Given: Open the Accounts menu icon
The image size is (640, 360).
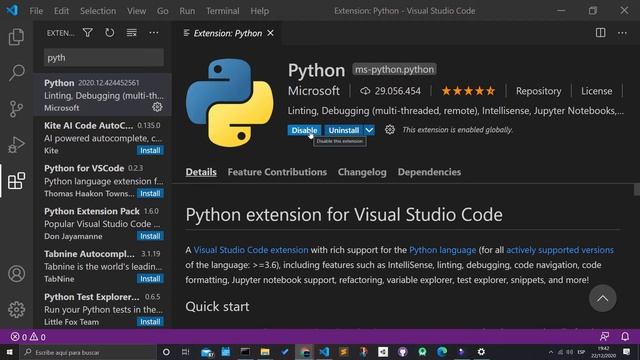Looking at the screenshot, I should coord(16,273).
